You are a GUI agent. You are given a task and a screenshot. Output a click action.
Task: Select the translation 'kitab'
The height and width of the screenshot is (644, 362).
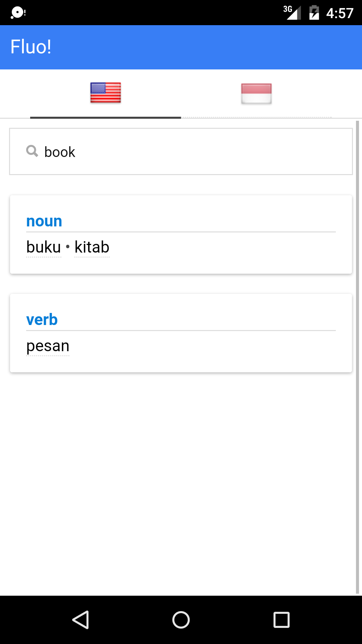[x=92, y=247]
